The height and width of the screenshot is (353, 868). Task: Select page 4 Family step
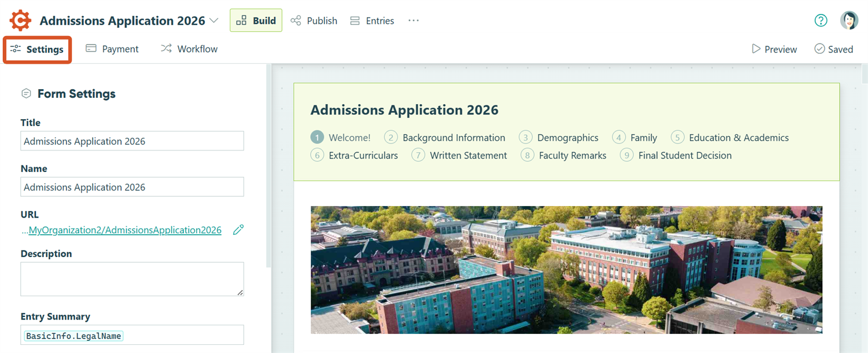pos(635,138)
